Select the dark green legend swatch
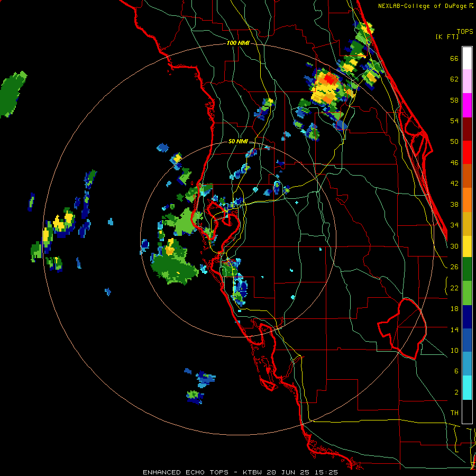The image size is (476, 476). coord(467,269)
